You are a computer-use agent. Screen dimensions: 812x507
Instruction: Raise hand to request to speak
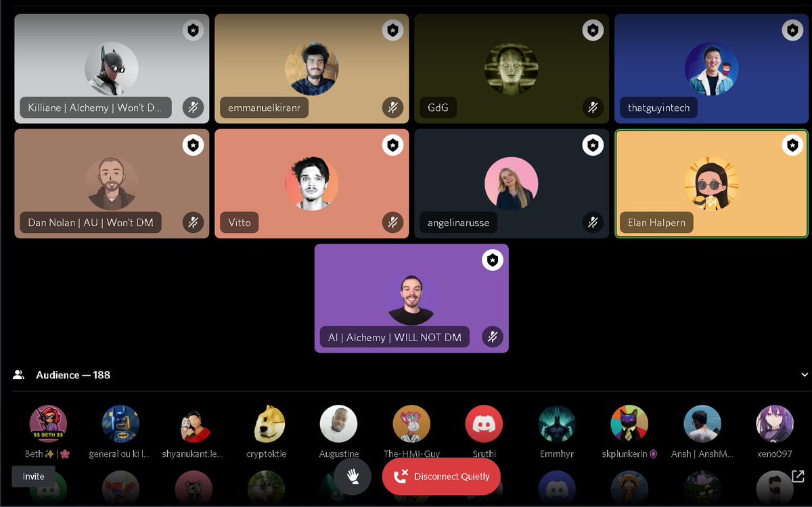pyautogui.click(x=353, y=477)
